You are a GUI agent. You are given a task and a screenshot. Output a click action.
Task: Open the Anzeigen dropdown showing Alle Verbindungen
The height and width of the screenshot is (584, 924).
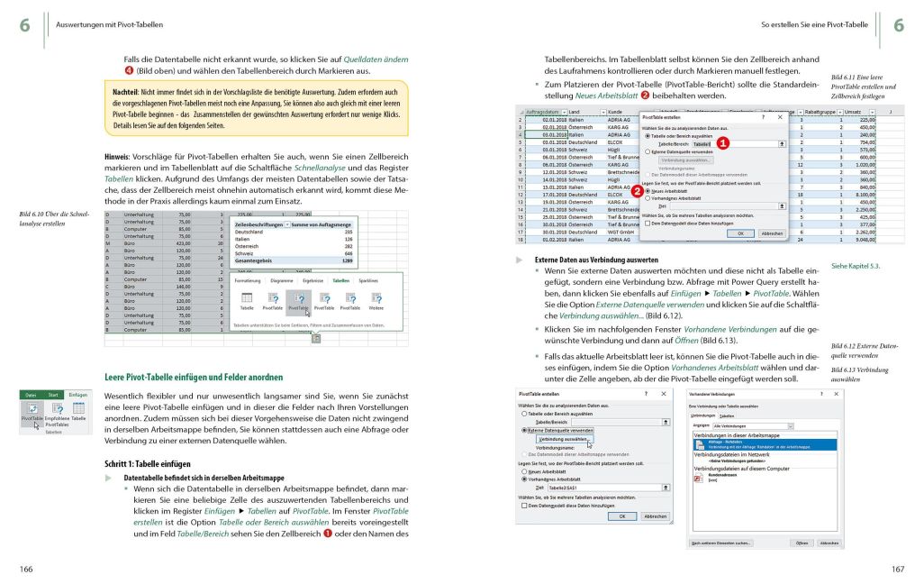(x=790, y=426)
